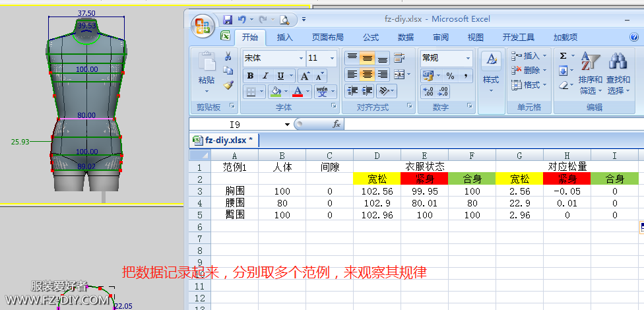Open the number format 常规 dropdown
The height and width of the screenshot is (310, 644).
coord(468,58)
